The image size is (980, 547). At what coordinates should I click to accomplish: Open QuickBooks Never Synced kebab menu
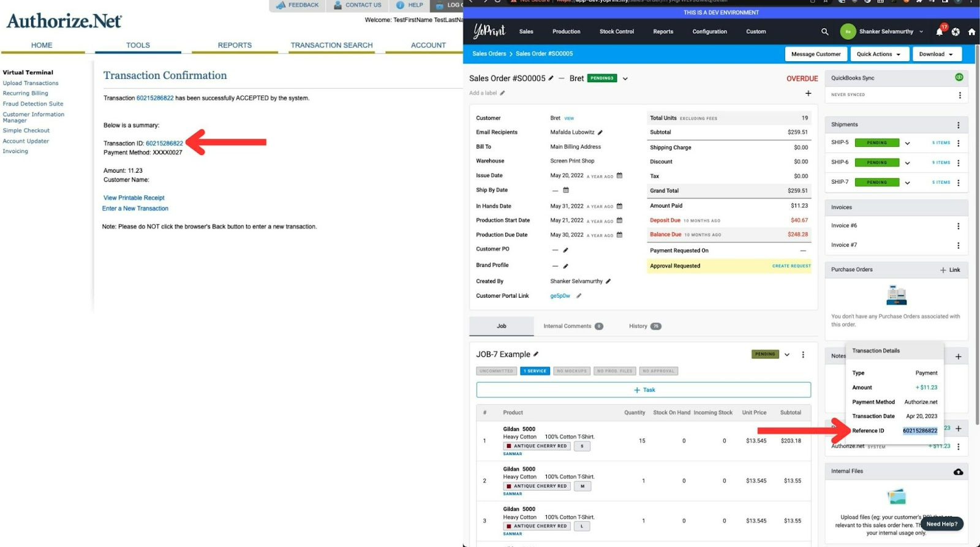959,95
